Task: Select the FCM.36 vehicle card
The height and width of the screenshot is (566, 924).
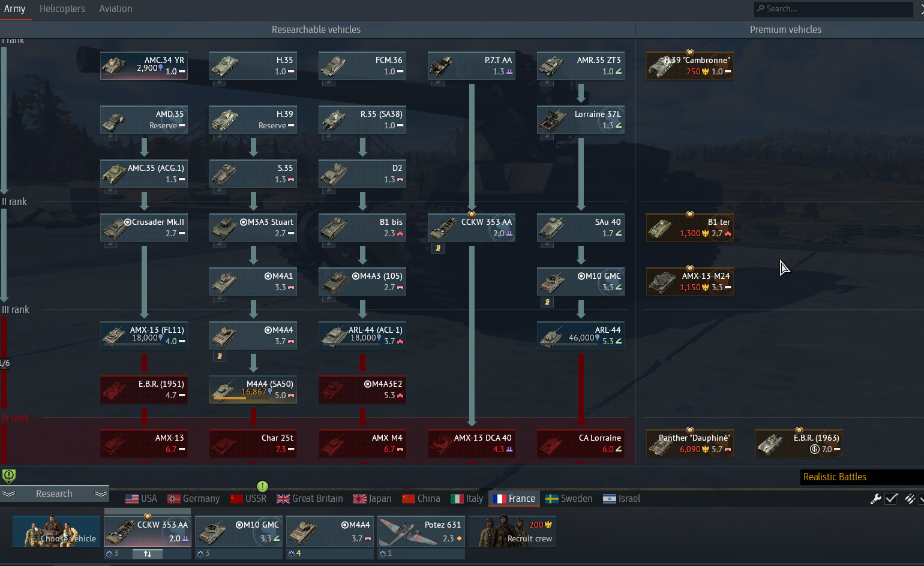Action: point(362,66)
